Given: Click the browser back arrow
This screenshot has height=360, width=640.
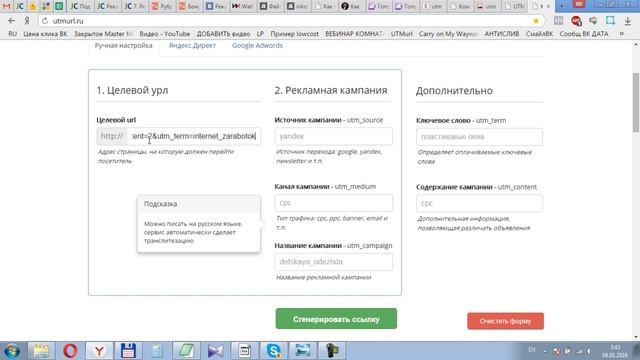Looking at the screenshot, I should [11, 20].
